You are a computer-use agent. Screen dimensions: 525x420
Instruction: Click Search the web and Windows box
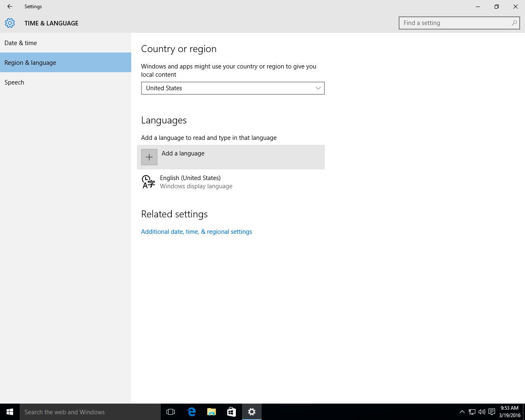coord(90,412)
